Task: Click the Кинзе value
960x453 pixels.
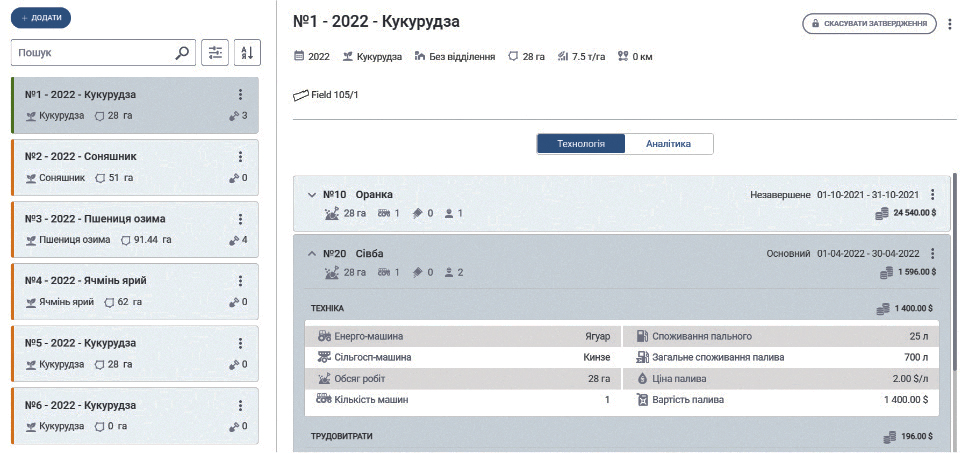Action: 597,358
